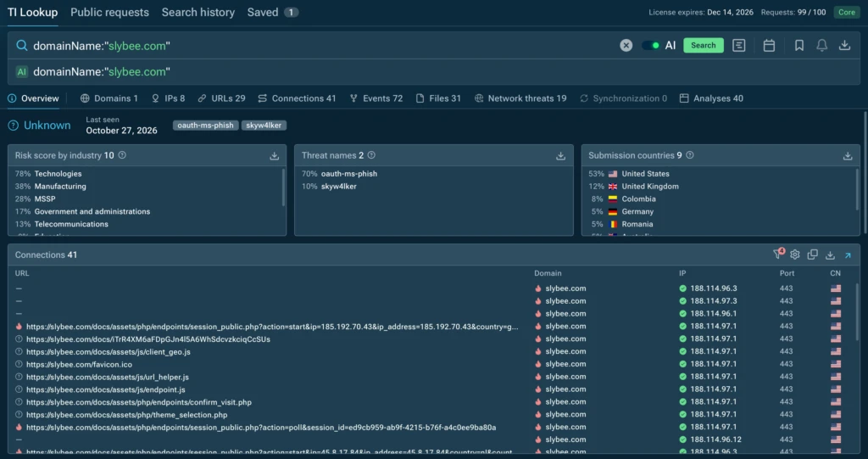Click the URL column header
Viewport: 868px width, 459px height.
tap(22, 273)
